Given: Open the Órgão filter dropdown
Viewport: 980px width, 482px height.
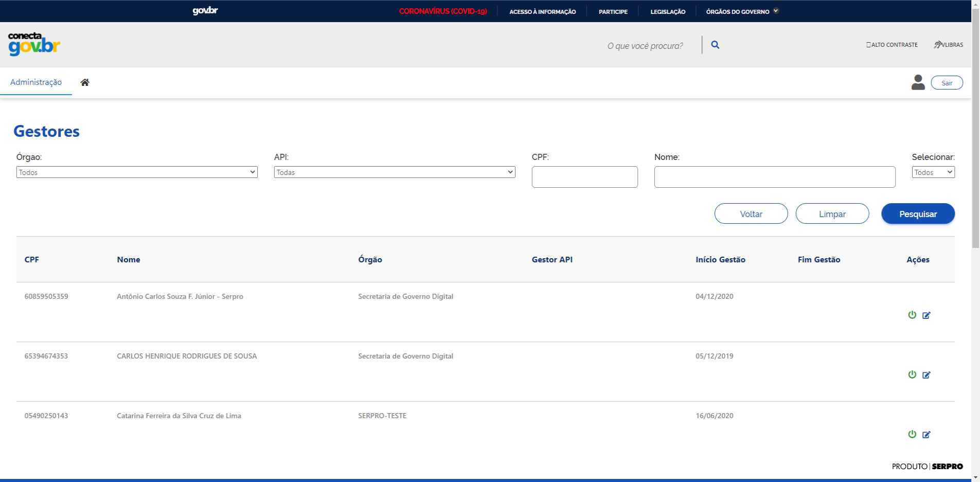Looking at the screenshot, I should pyautogui.click(x=137, y=172).
